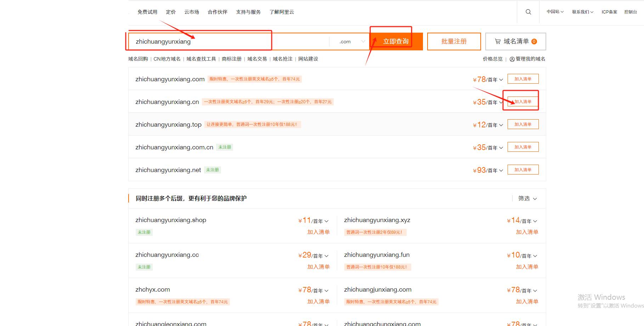Open the 免费试用 menu item
This screenshot has width=644, height=326.
coord(147,12)
